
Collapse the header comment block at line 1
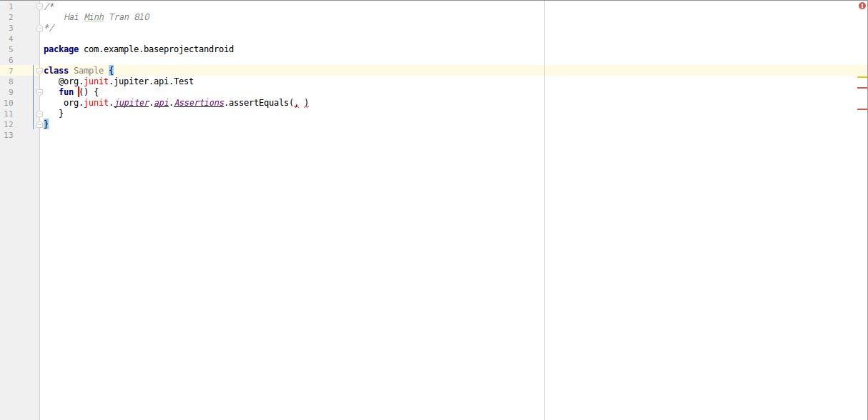[40, 6]
